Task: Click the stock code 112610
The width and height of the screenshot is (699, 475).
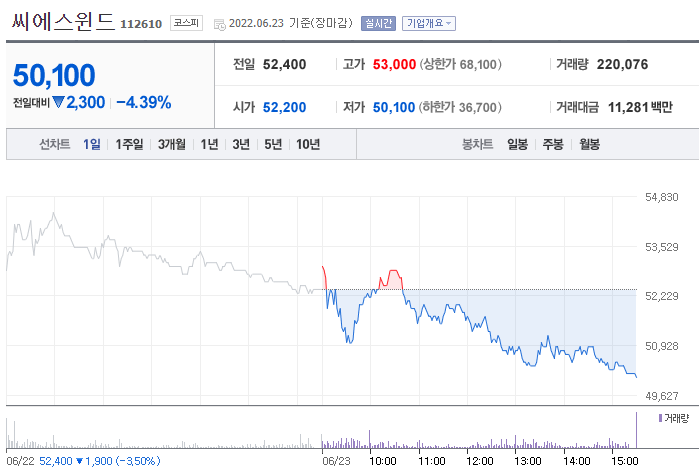Action: 141,24
